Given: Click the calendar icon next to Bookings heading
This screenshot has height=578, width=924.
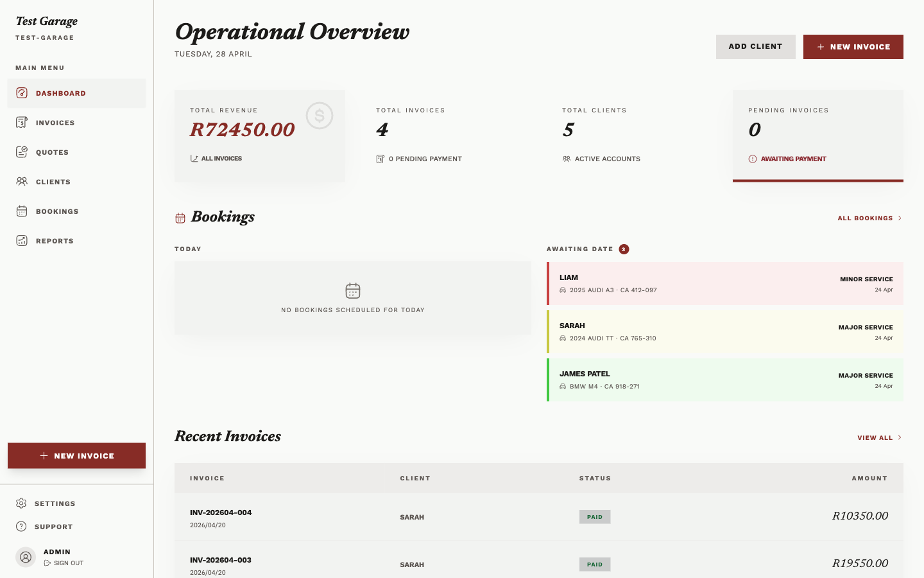Looking at the screenshot, I should point(180,218).
